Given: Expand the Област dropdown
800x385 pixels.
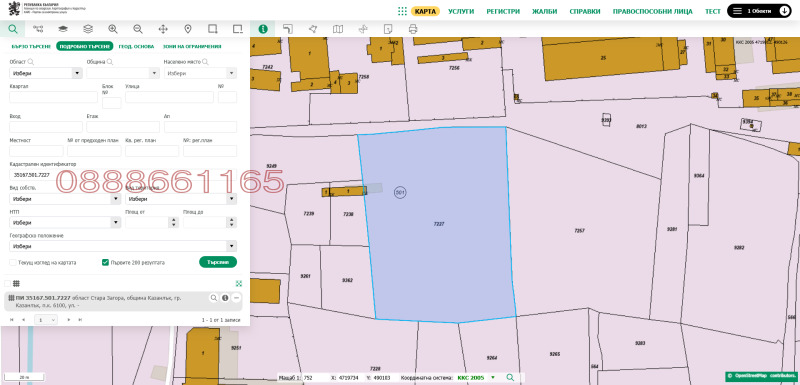Looking at the screenshot, I should coord(46,73).
